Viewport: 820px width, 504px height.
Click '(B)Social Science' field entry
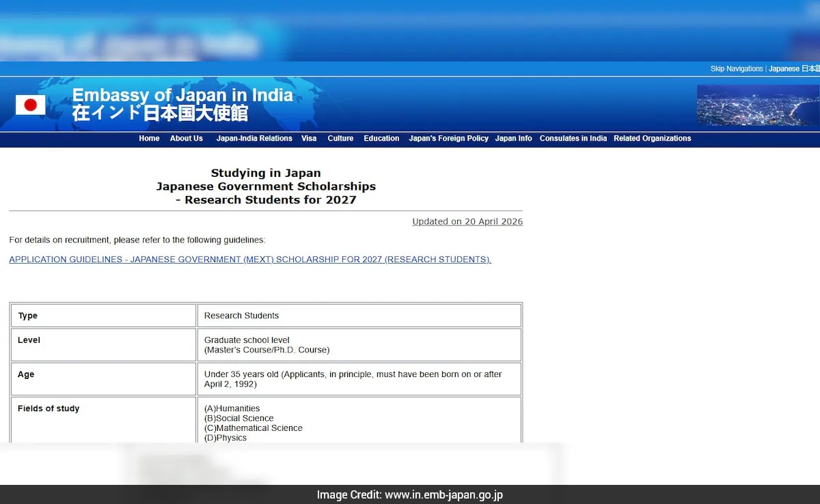238,419
